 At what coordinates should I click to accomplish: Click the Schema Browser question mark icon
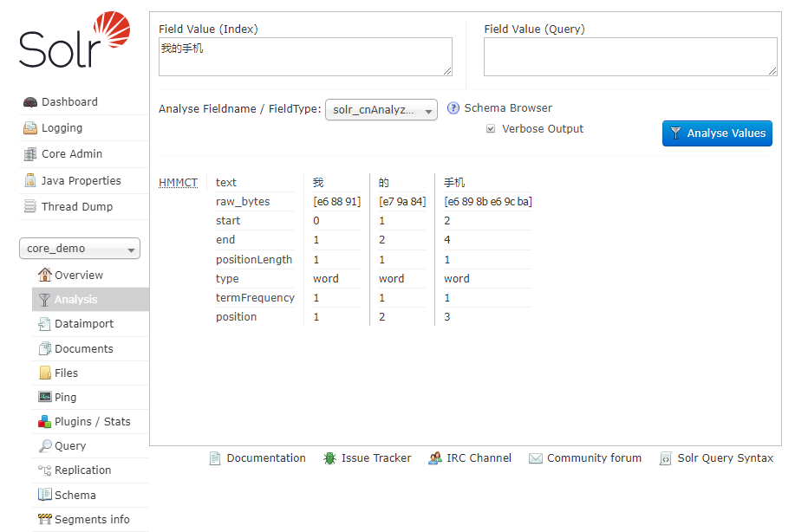[x=453, y=108]
